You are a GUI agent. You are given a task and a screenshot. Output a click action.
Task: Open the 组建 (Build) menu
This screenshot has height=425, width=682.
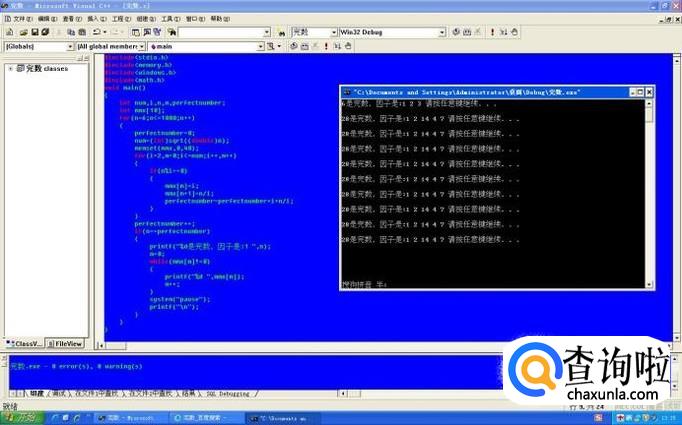click(146, 19)
